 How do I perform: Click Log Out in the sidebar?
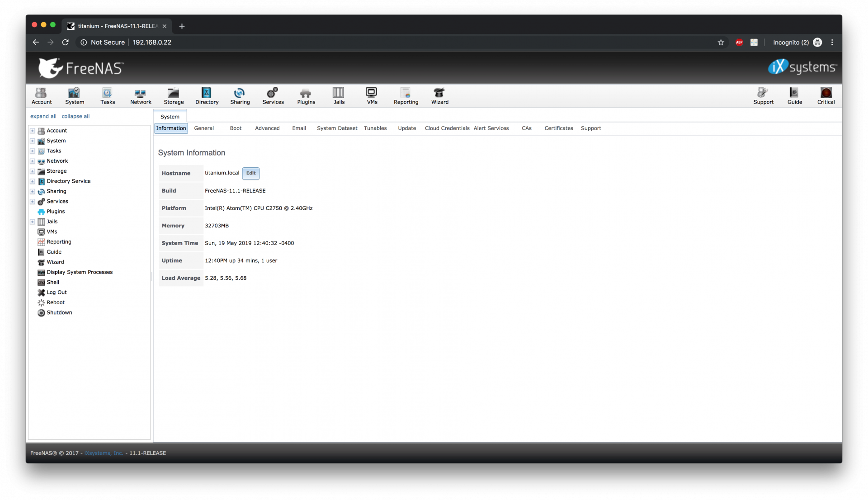pos(57,292)
